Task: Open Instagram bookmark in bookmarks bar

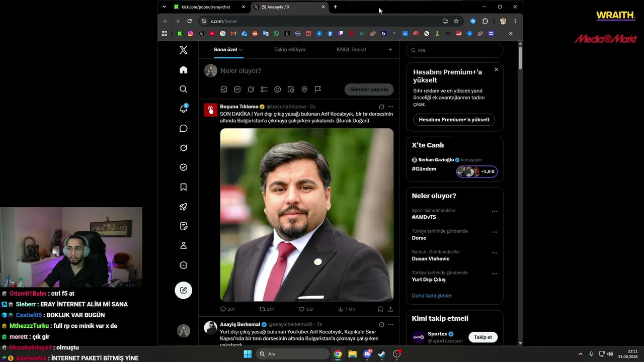Action: click(x=190, y=34)
